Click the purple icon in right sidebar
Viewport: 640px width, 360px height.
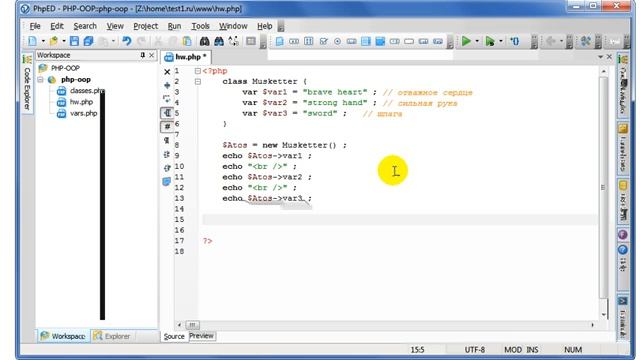click(622, 235)
